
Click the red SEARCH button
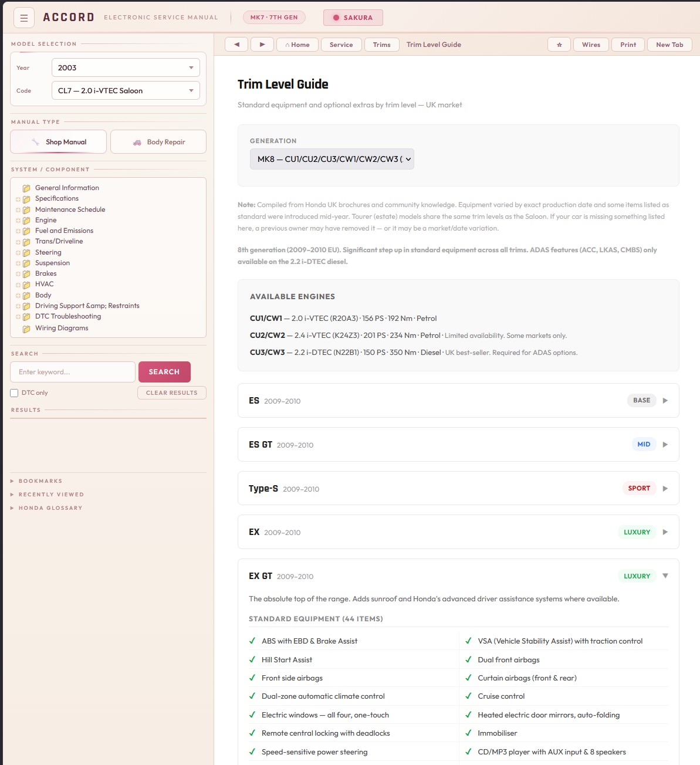[164, 372]
